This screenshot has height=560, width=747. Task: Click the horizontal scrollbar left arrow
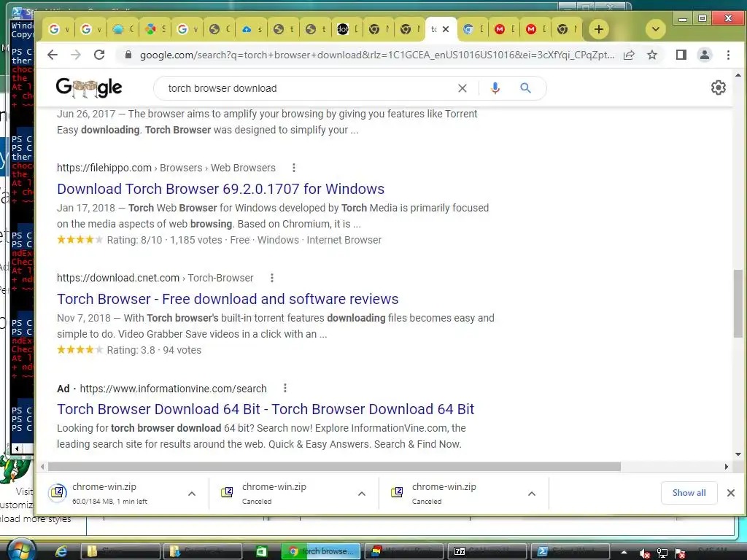[42, 467]
